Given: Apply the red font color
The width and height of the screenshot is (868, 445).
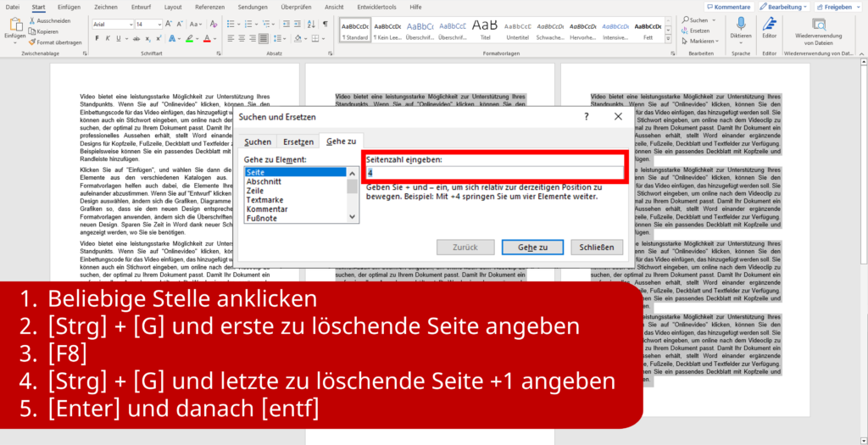Looking at the screenshot, I should tap(207, 39).
